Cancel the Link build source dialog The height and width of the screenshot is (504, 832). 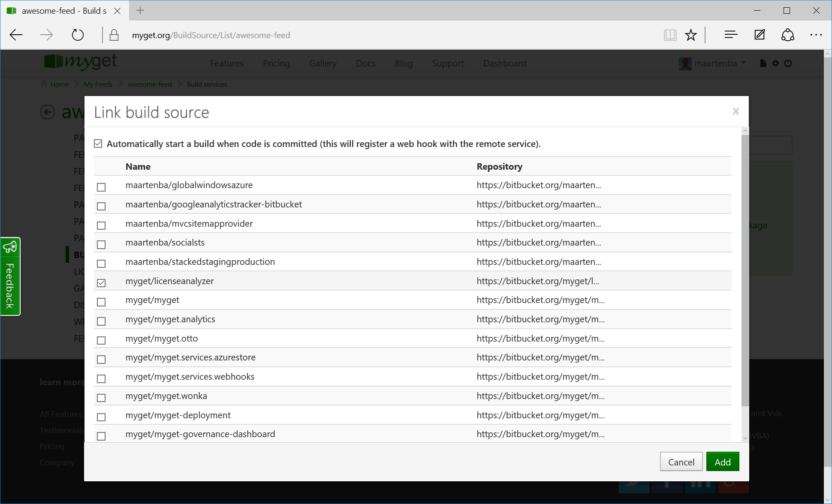coord(681,462)
